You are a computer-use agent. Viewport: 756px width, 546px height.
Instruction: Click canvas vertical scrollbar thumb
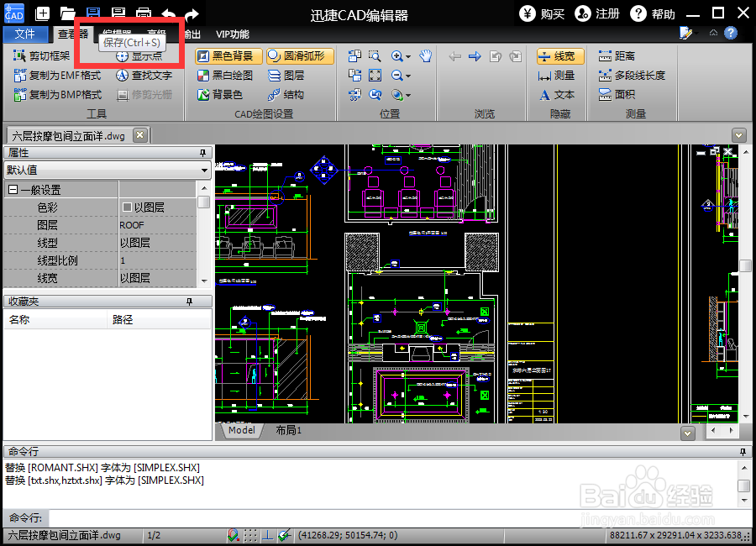pyautogui.click(x=745, y=265)
